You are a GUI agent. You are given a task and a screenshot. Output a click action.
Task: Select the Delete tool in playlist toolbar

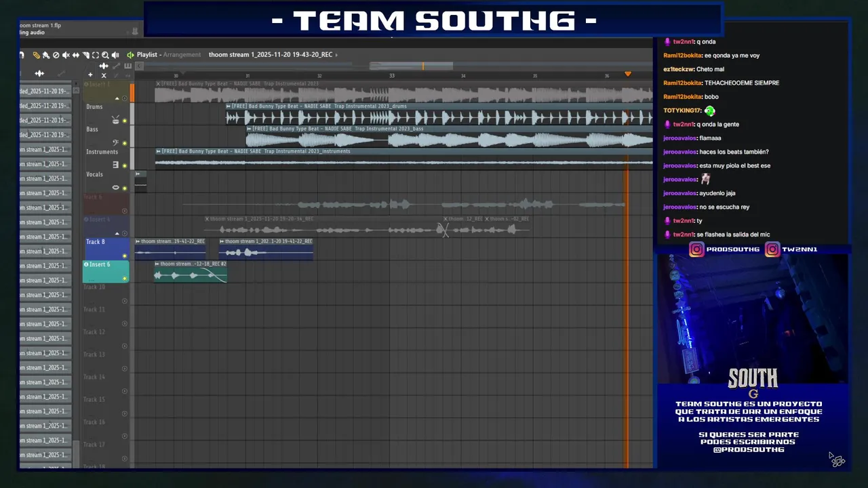pos(56,55)
